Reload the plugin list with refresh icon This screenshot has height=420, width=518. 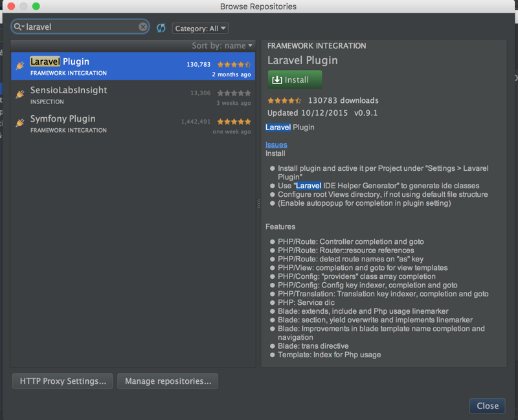[161, 28]
